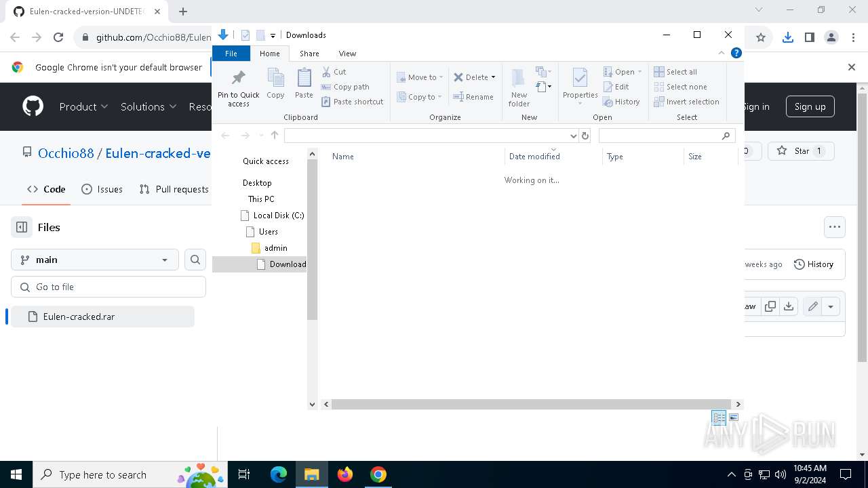The width and height of the screenshot is (868, 488).
Task: Click History in Explorer ribbon
Action: [621, 102]
